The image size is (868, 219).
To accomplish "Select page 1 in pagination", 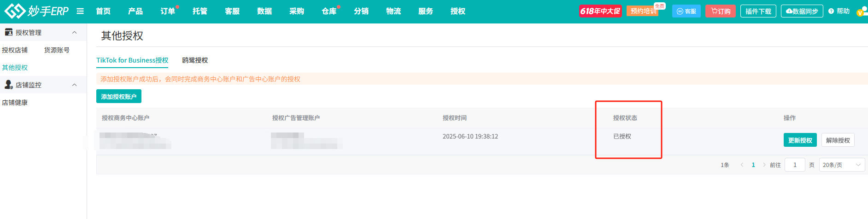I will [x=753, y=165].
